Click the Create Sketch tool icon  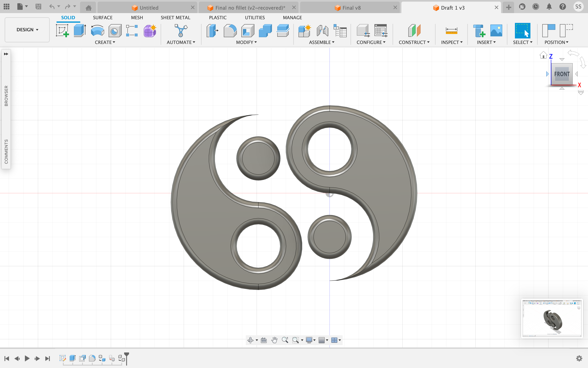click(62, 30)
